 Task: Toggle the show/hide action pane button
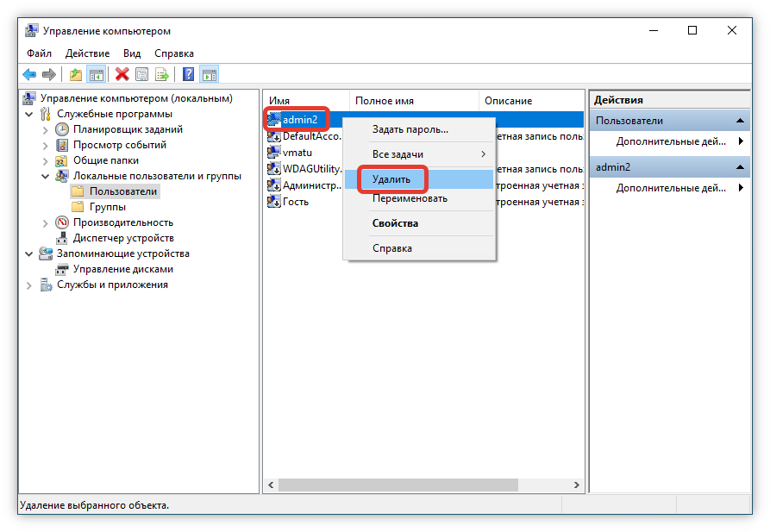tap(209, 75)
